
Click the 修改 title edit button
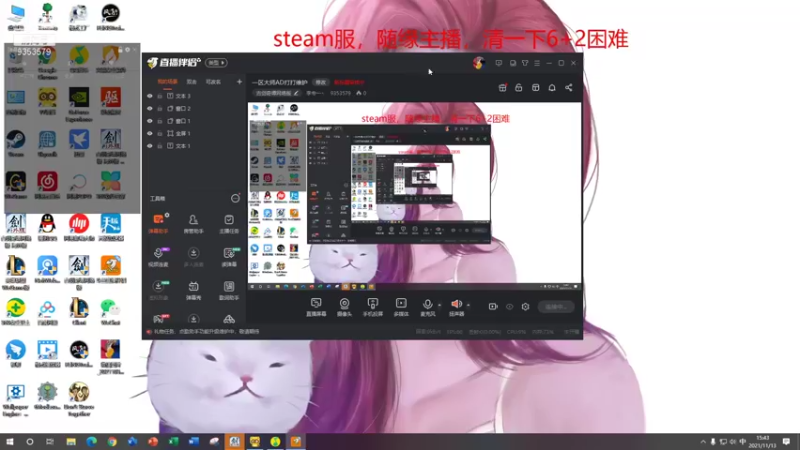pyautogui.click(x=320, y=82)
